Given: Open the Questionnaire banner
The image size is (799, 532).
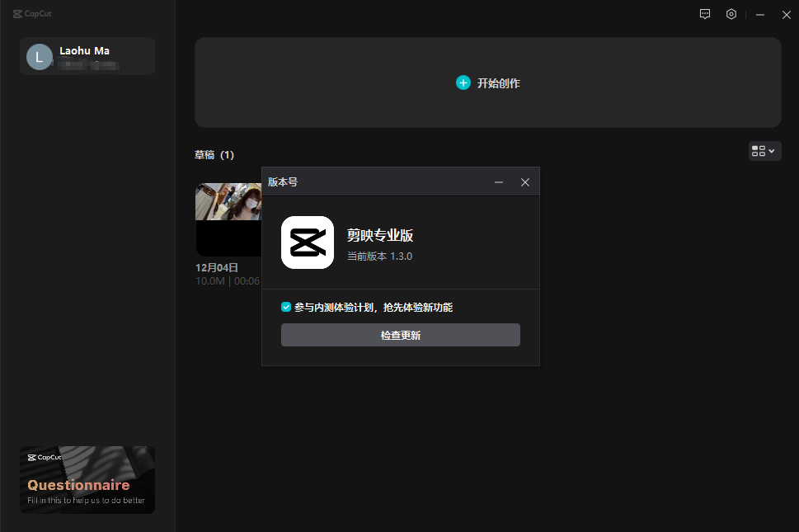Looking at the screenshot, I should point(87,479).
